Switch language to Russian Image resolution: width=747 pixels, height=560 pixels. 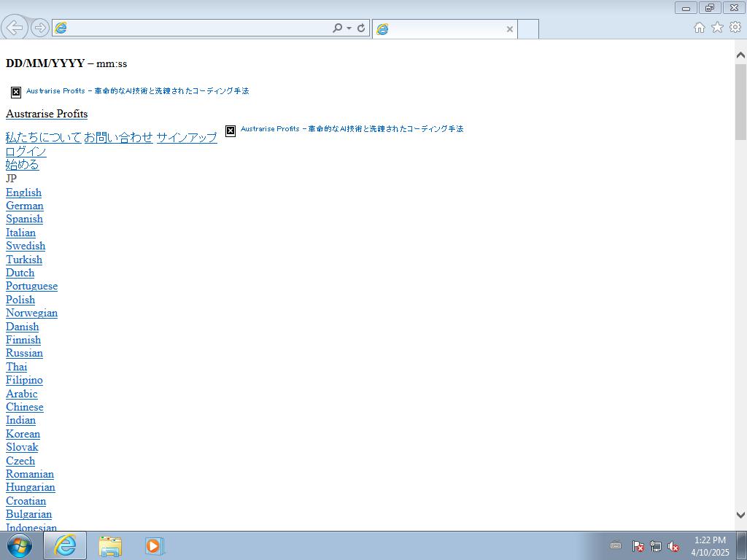24,354
